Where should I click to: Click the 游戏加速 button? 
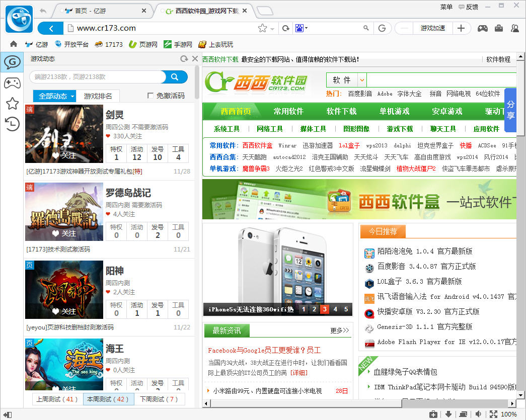point(433,28)
